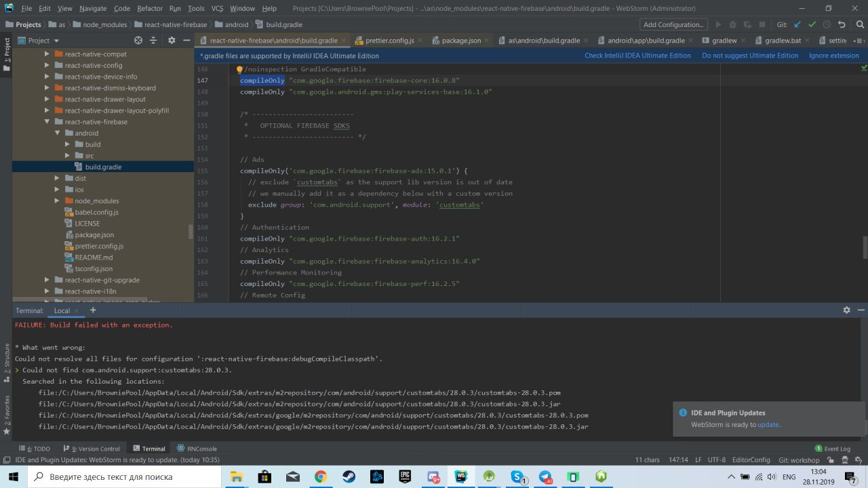Expand the react-native-device-info folder

[x=47, y=77]
